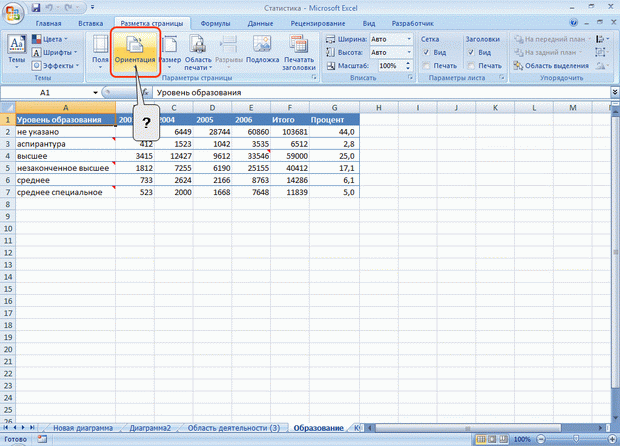The height and width of the screenshot is (446, 620).
Task: Open the Themes gallery button
Action: (x=17, y=52)
